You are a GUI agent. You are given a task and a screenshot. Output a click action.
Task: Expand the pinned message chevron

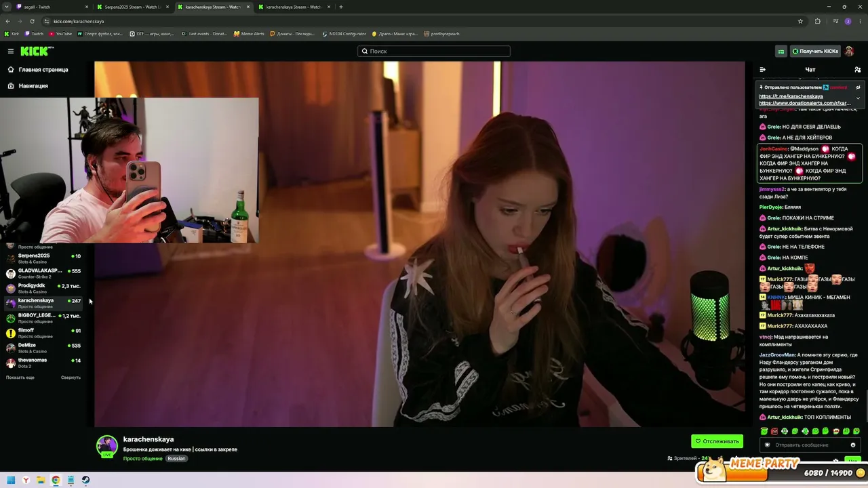point(858,98)
